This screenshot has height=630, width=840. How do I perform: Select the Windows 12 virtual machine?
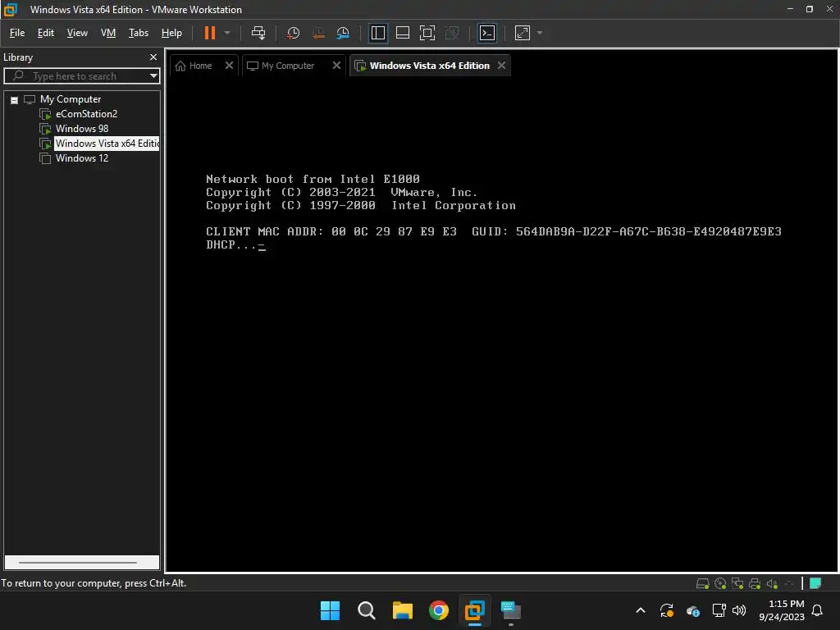(82, 158)
